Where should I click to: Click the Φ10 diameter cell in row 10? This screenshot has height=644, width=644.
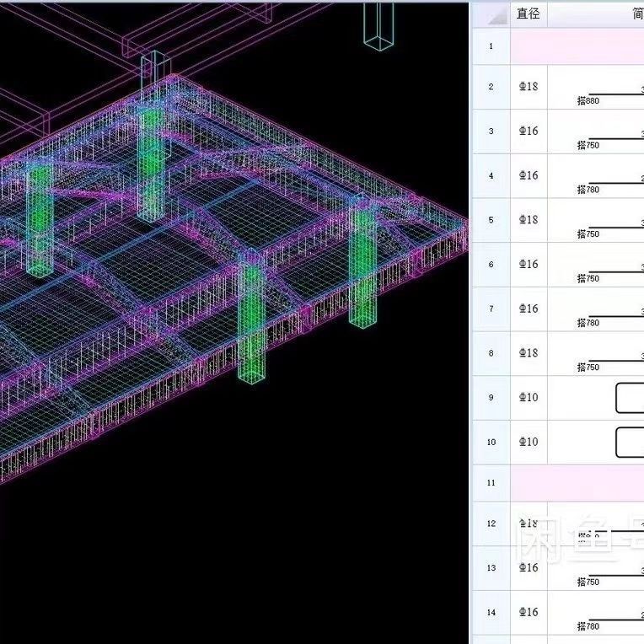click(529, 443)
